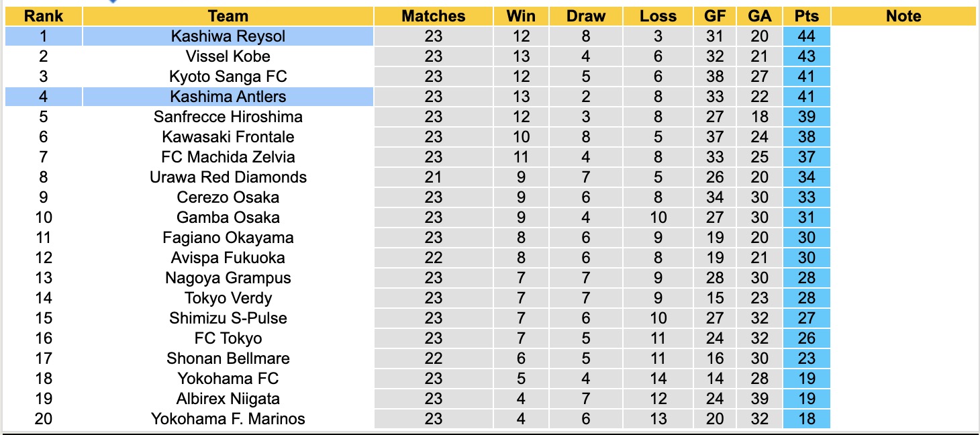Image resolution: width=980 pixels, height=435 pixels.
Task: Open Sanfrecce Hiroshima team entry
Action: pos(228,117)
